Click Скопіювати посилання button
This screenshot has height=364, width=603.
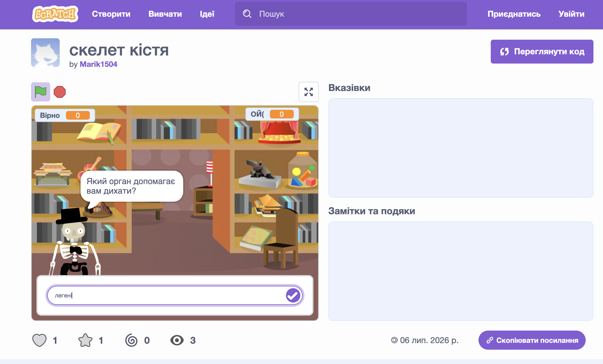532,340
